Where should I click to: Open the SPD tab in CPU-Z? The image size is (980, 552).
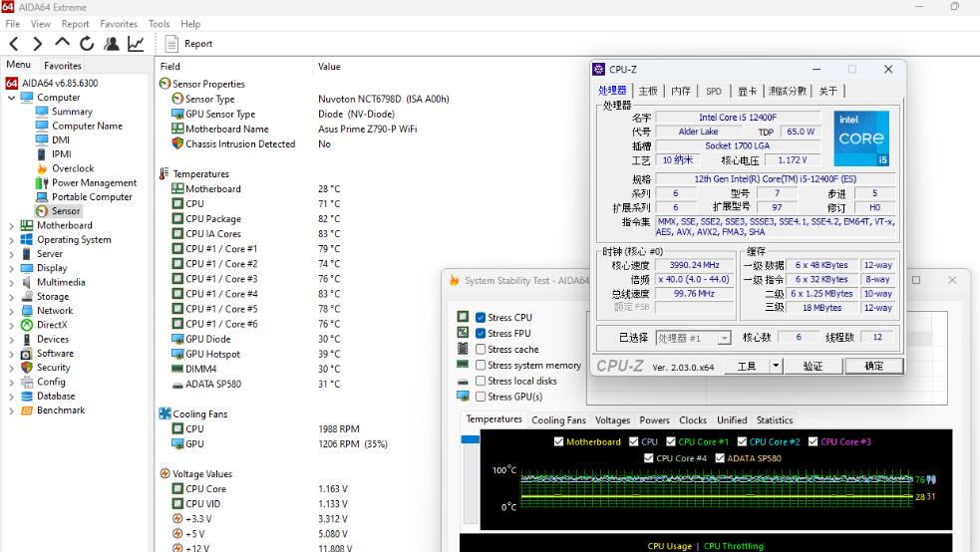coord(714,91)
